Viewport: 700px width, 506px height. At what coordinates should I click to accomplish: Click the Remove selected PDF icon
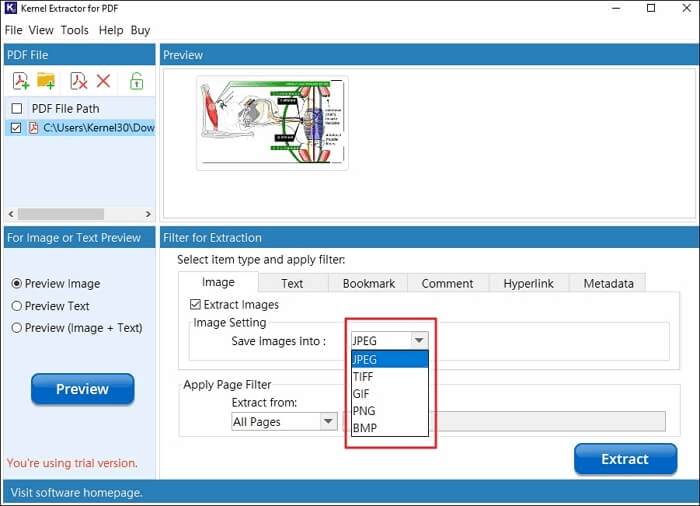point(79,81)
